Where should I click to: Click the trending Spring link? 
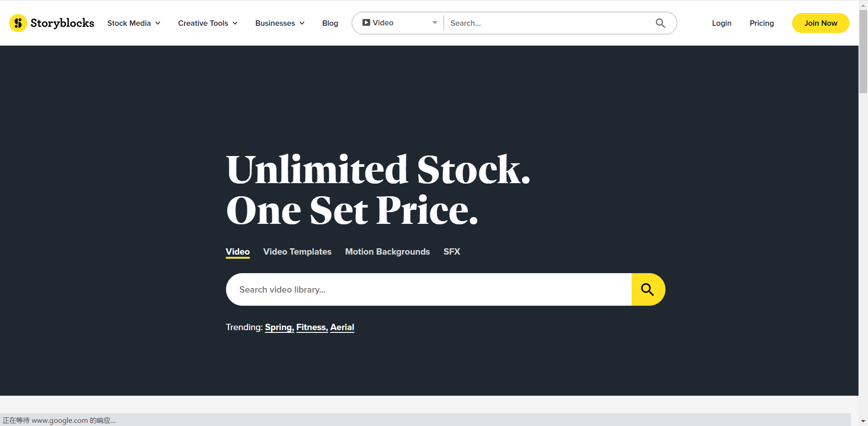tap(279, 327)
